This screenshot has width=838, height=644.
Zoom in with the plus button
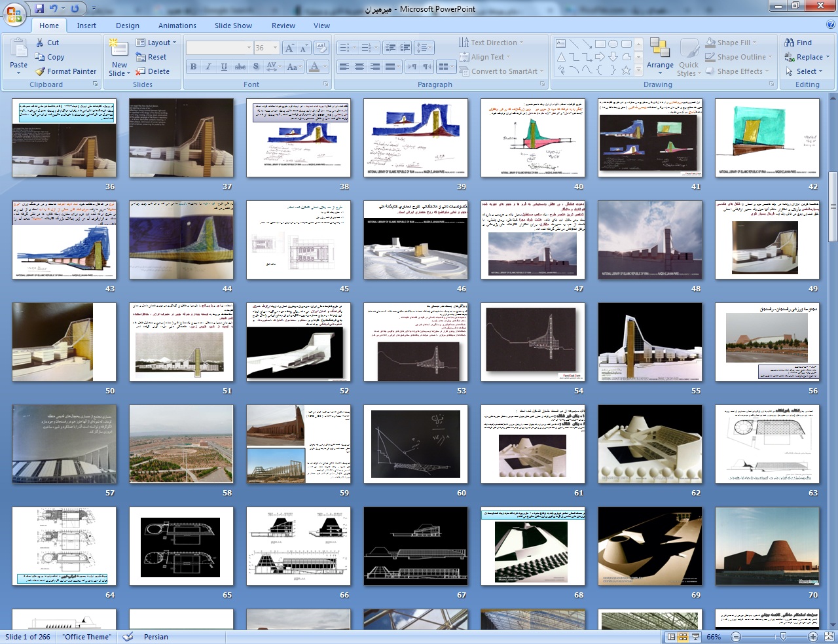click(813, 637)
